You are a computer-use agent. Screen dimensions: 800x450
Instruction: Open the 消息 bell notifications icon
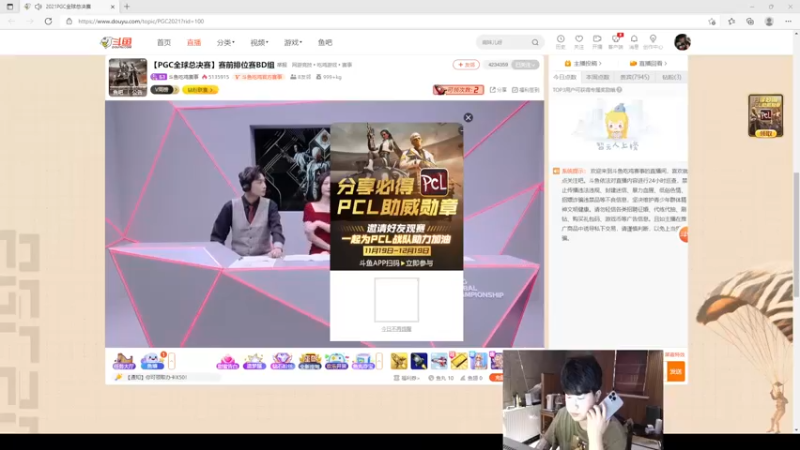pos(634,42)
